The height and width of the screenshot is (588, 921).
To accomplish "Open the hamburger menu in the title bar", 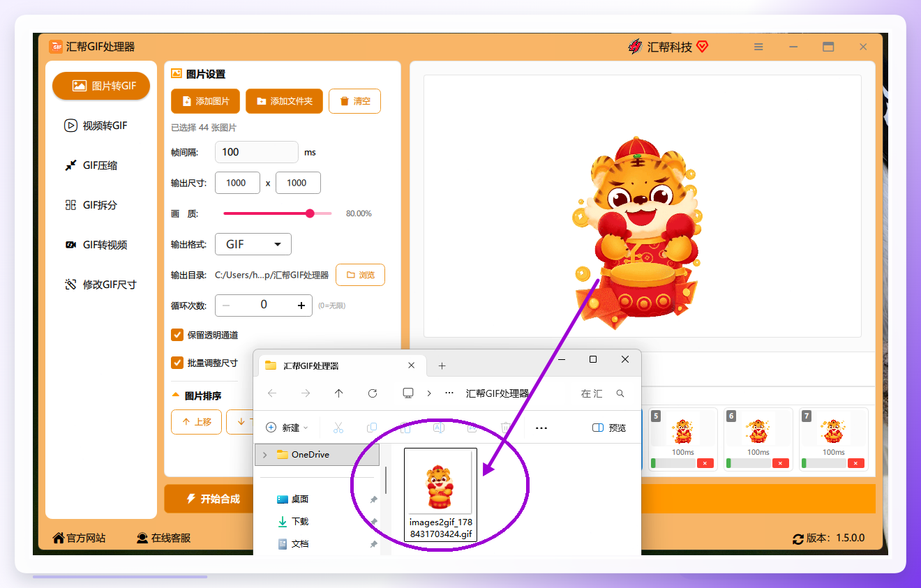I will (758, 47).
